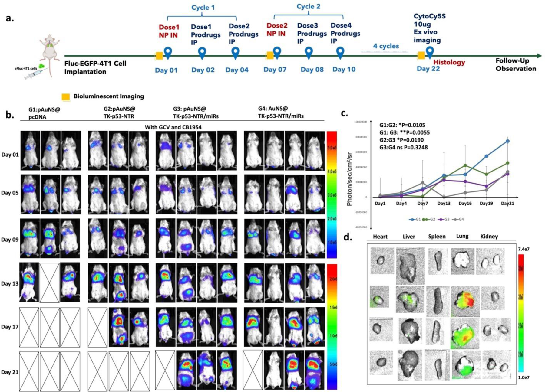This screenshot has width=545, height=392.
Task: Click the upper rainbow color scale in panel b
Action: [332, 194]
